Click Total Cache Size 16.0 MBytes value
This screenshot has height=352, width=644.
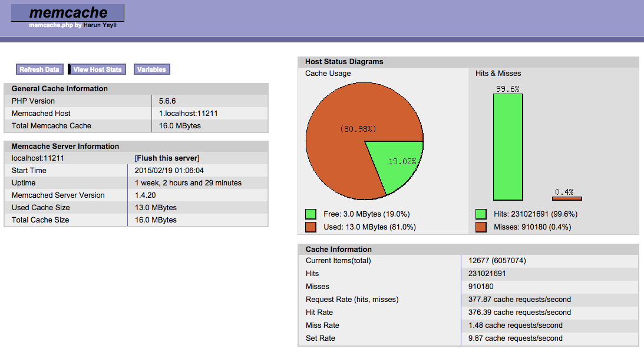(x=156, y=220)
